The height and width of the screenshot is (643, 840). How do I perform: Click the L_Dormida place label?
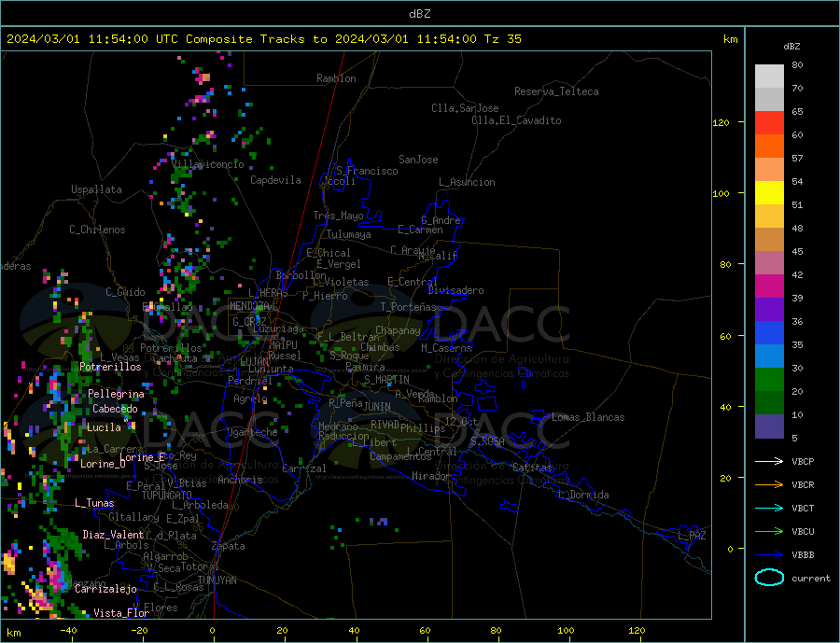[x=584, y=495]
